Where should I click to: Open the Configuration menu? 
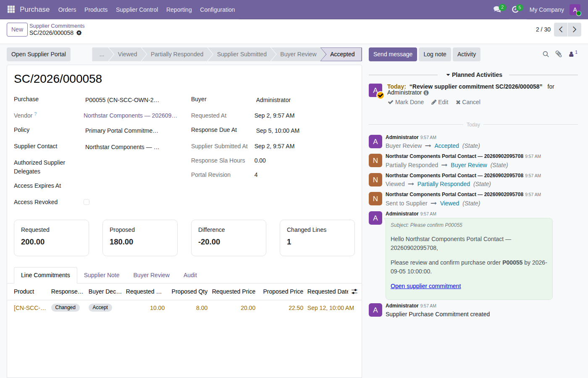218,10
